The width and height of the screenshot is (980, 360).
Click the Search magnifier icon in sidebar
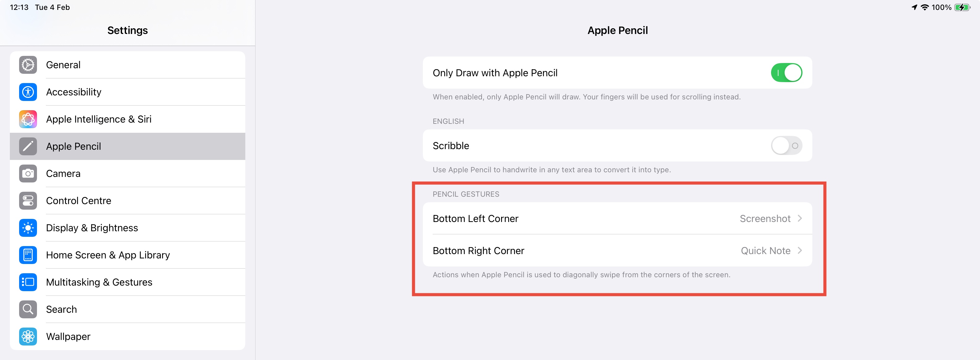point(27,309)
